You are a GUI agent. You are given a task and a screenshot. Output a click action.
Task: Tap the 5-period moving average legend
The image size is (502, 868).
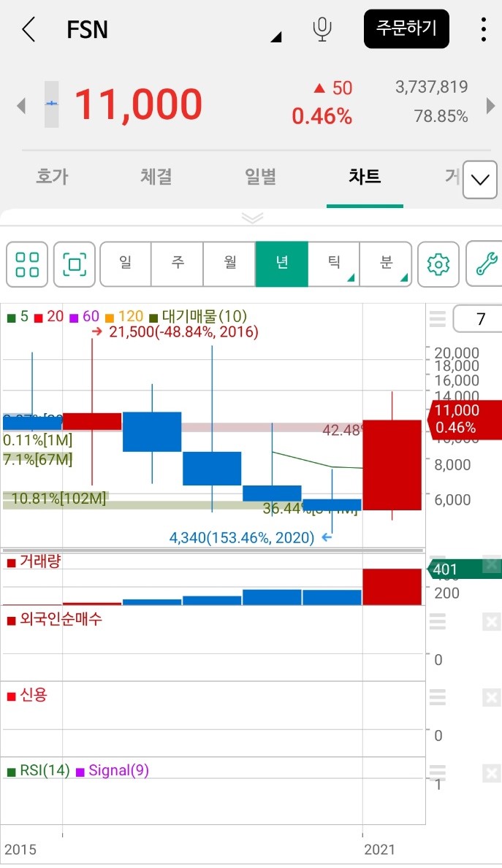(18, 317)
